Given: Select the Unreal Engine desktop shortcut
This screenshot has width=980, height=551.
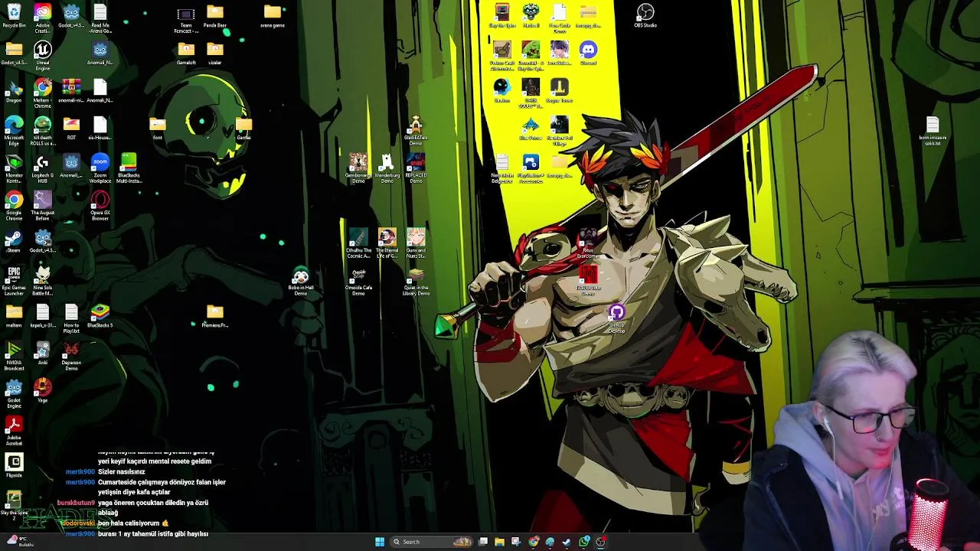Looking at the screenshot, I should [x=42, y=55].
